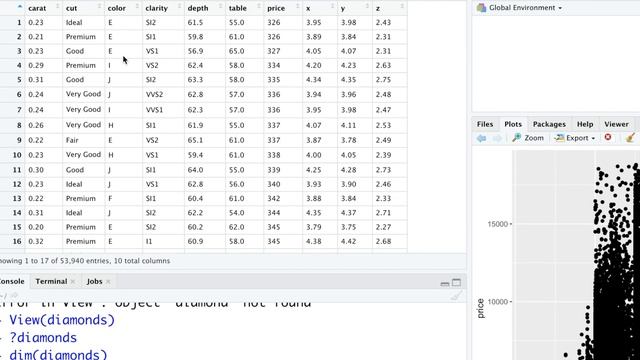Click the scatter plot in the Plots pane

576,255
